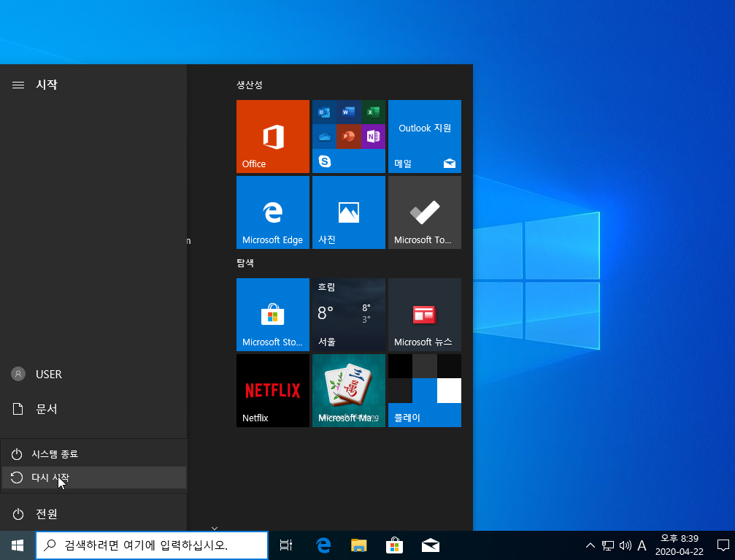Open OneNote from the Office folder tile
The height and width of the screenshot is (560, 735).
coord(373,137)
